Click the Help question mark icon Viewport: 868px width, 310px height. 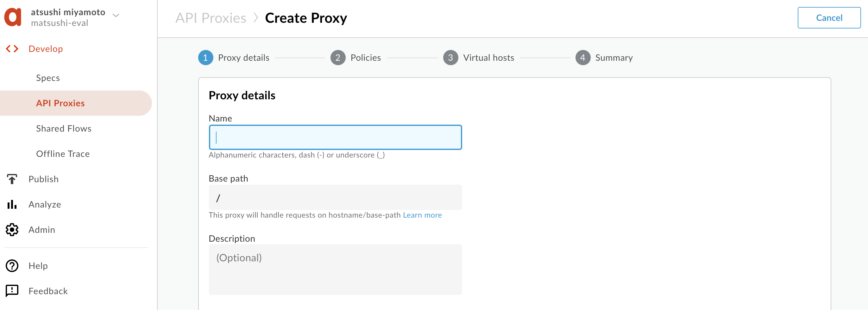(12, 266)
